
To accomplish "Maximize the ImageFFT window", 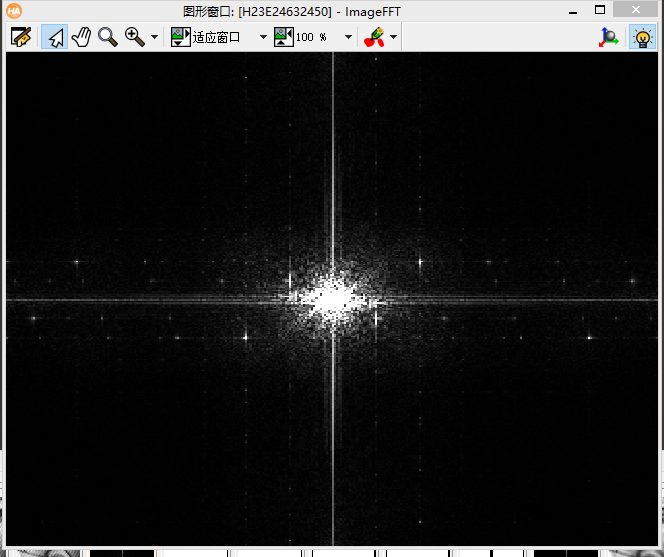I will pyautogui.click(x=600, y=10).
